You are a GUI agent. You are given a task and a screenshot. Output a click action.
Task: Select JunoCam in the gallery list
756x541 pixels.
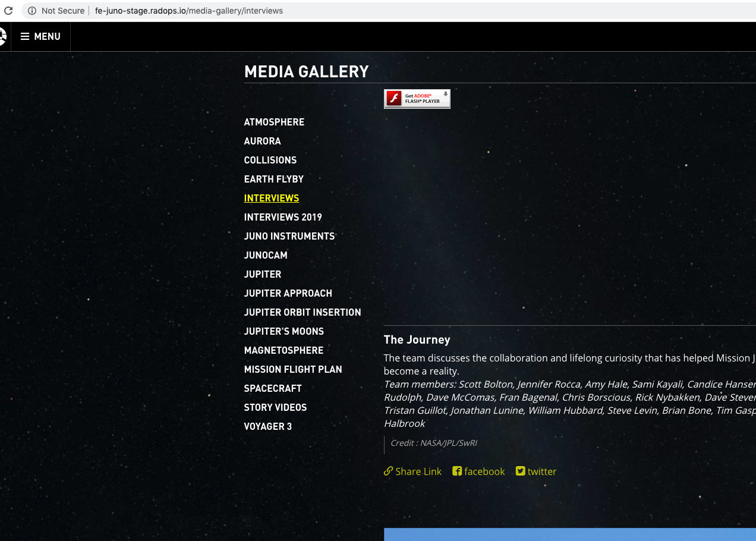(x=266, y=255)
